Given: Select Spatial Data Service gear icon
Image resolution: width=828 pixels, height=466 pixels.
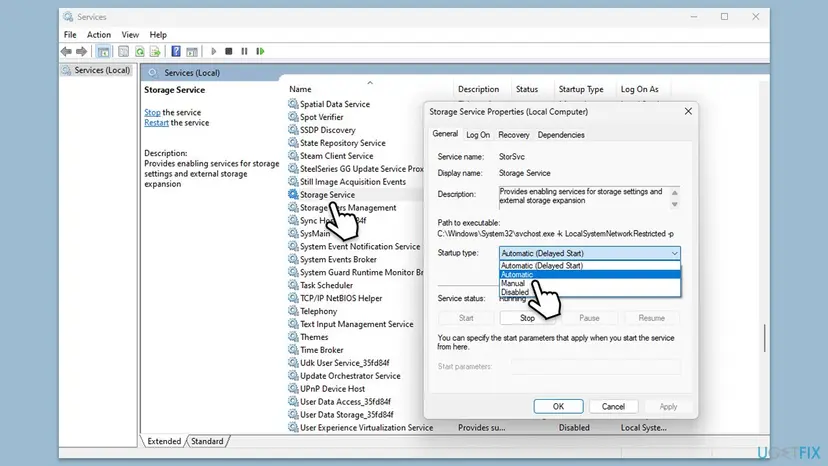Looking at the screenshot, I should pos(293,104).
